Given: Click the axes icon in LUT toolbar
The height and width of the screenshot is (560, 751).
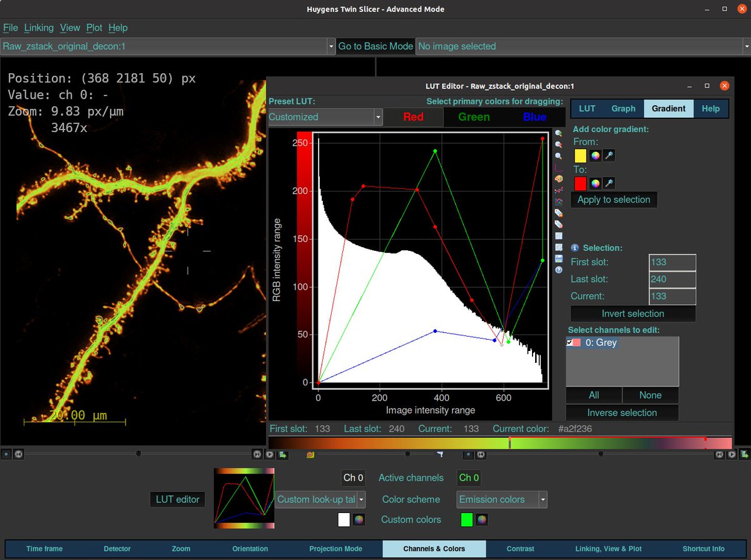Looking at the screenshot, I should point(558,168).
